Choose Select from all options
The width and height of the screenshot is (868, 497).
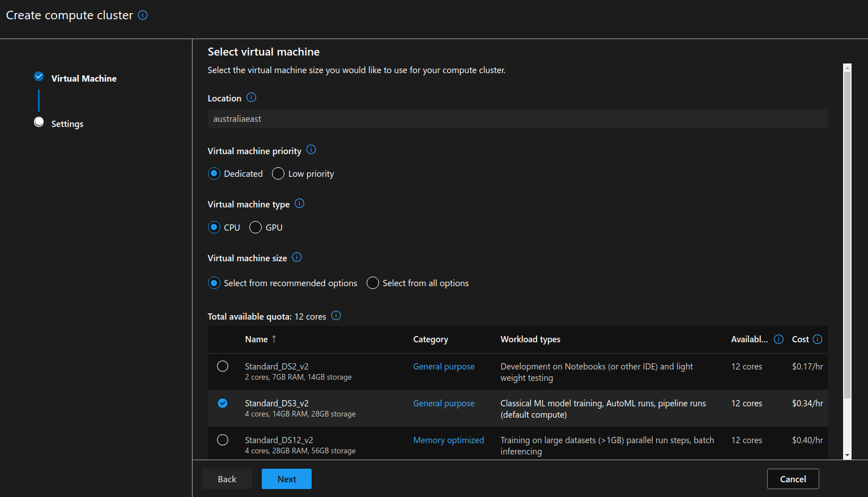[x=372, y=283]
